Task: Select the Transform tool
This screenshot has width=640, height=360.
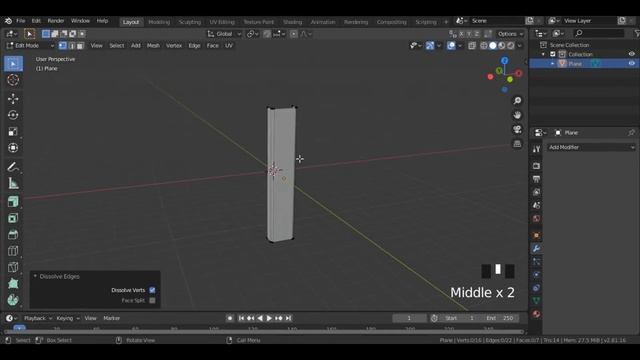Action: (13, 148)
